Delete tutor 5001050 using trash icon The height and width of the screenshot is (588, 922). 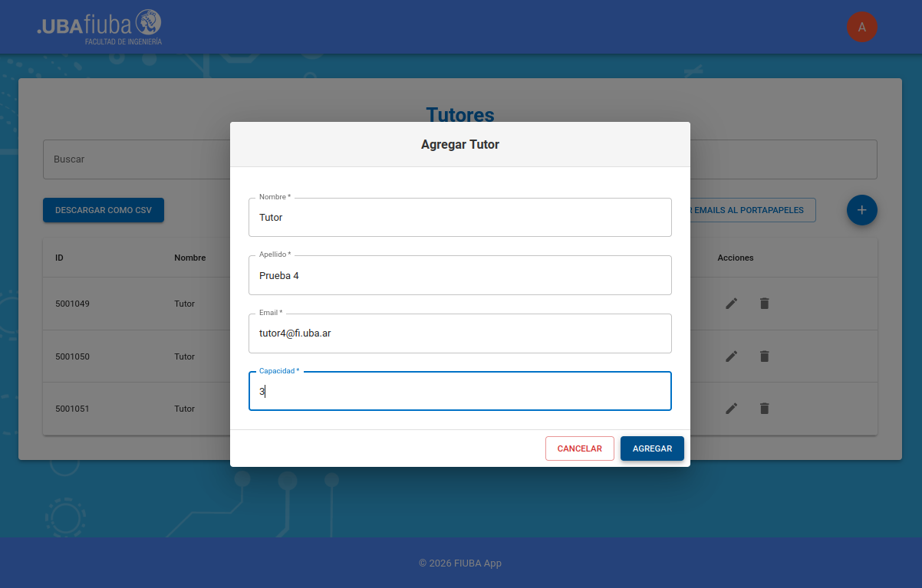(x=764, y=356)
